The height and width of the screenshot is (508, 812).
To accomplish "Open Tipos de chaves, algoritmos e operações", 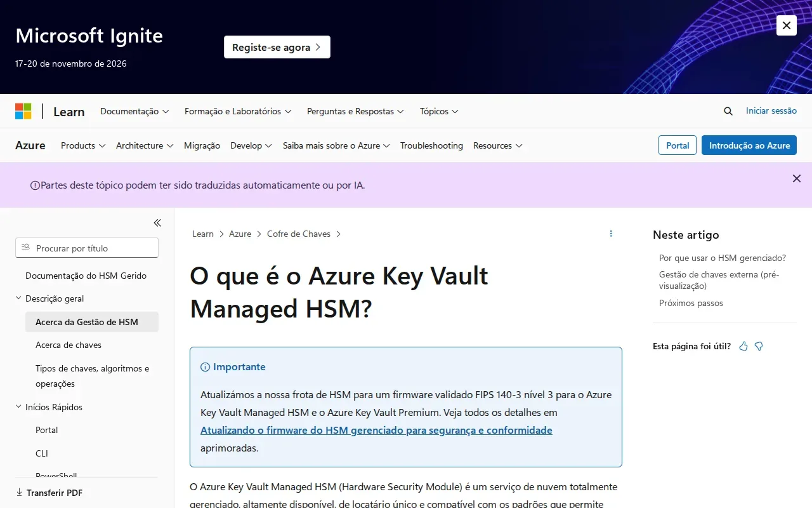I will [93, 376].
